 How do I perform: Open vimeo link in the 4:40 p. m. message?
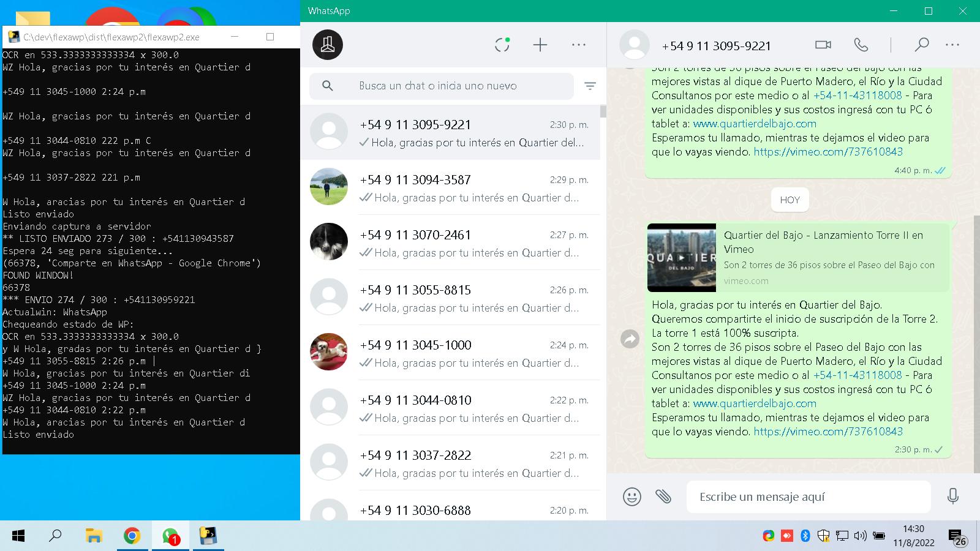tap(828, 152)
